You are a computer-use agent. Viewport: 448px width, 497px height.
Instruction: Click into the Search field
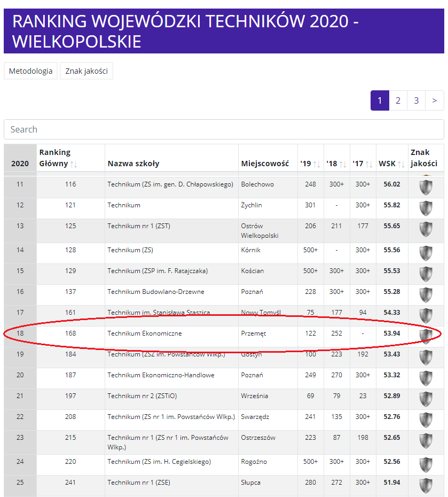coord(224,129)
